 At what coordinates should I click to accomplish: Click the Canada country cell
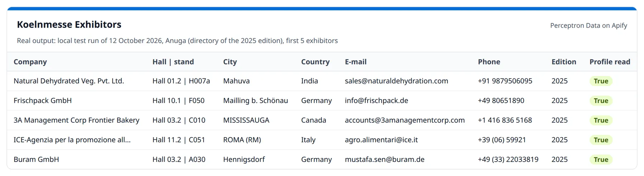pyautogui.click(x=314, y=120)
